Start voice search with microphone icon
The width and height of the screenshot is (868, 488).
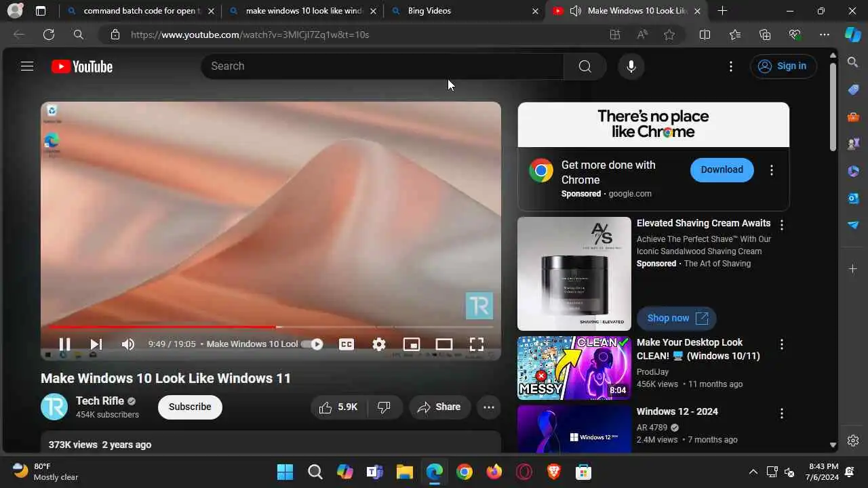click(631, 66)
